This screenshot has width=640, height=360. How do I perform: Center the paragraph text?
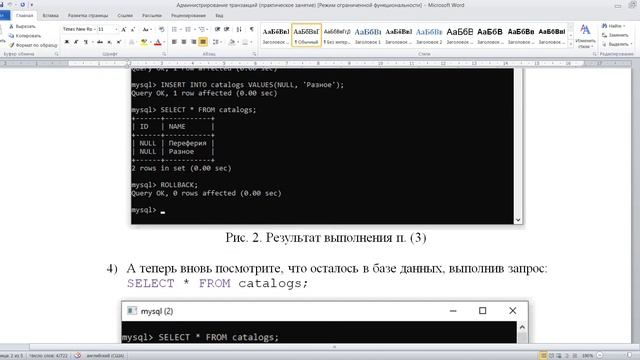(x=184, y=42)
